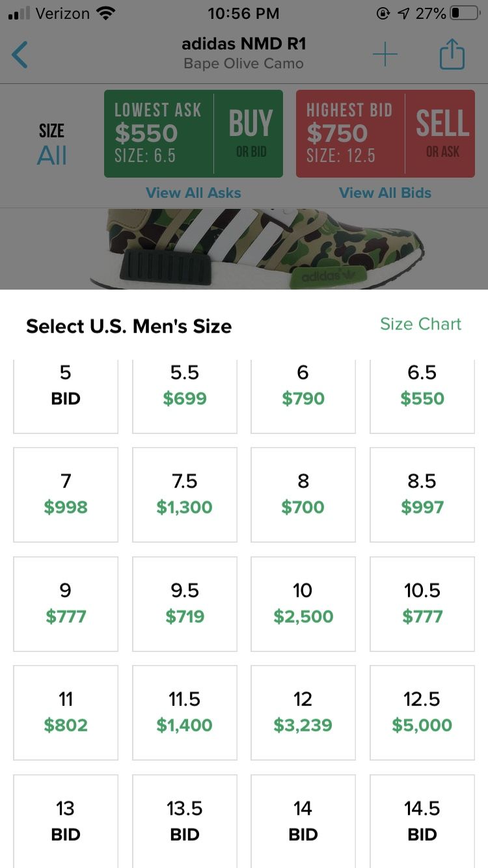The width and height of the screenshot is (488, 868).
Task: Tap the back arrow icon
Action: tap(20, 55)
